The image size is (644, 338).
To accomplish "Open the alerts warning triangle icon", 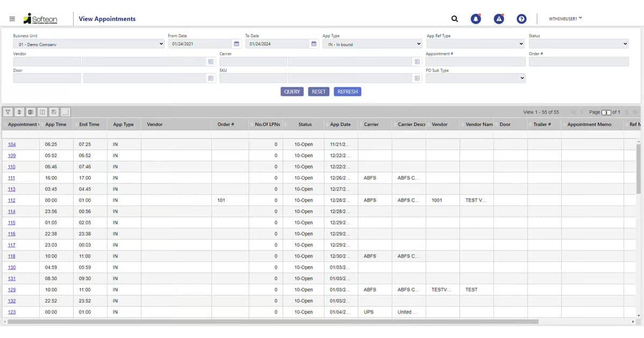I will pos(499,19).
